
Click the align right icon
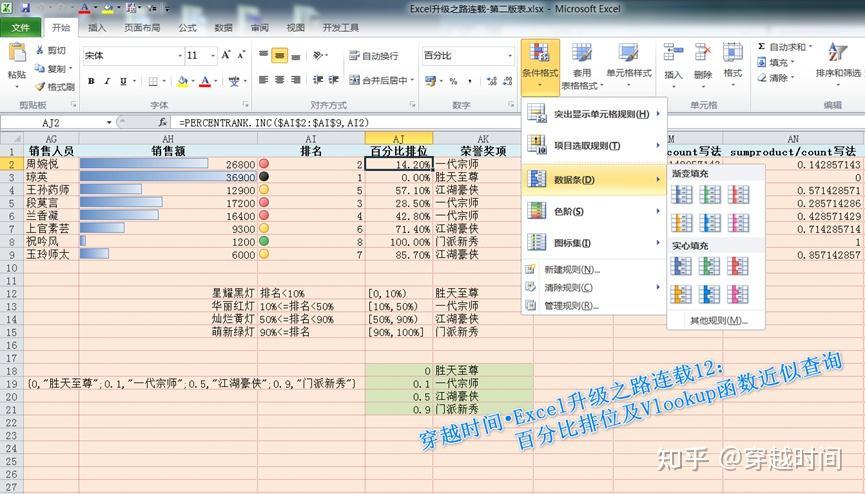296,80
